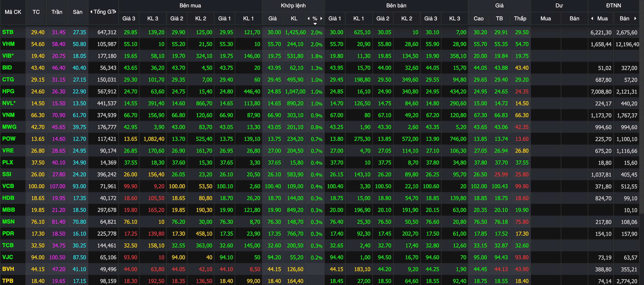Select VNM floor price 61.70

[x=79, y=115]
